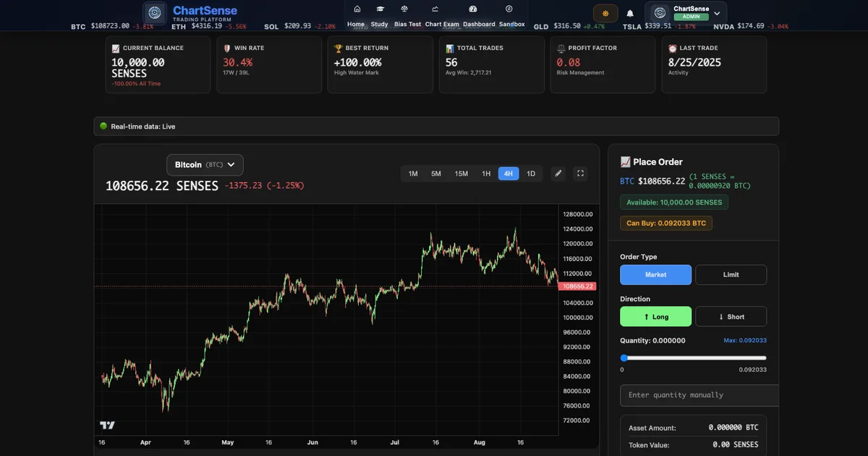Click the Sandbox circular icon
868x456 pixels.
pos(509,9)
